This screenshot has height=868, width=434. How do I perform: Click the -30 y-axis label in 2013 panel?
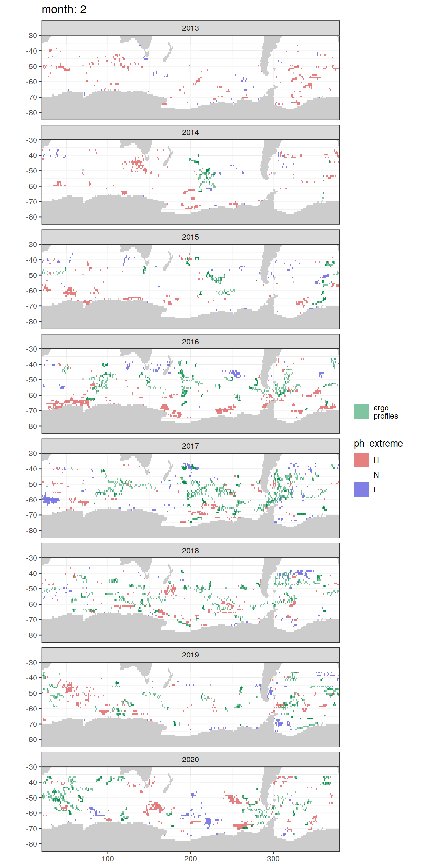(32, 36)
